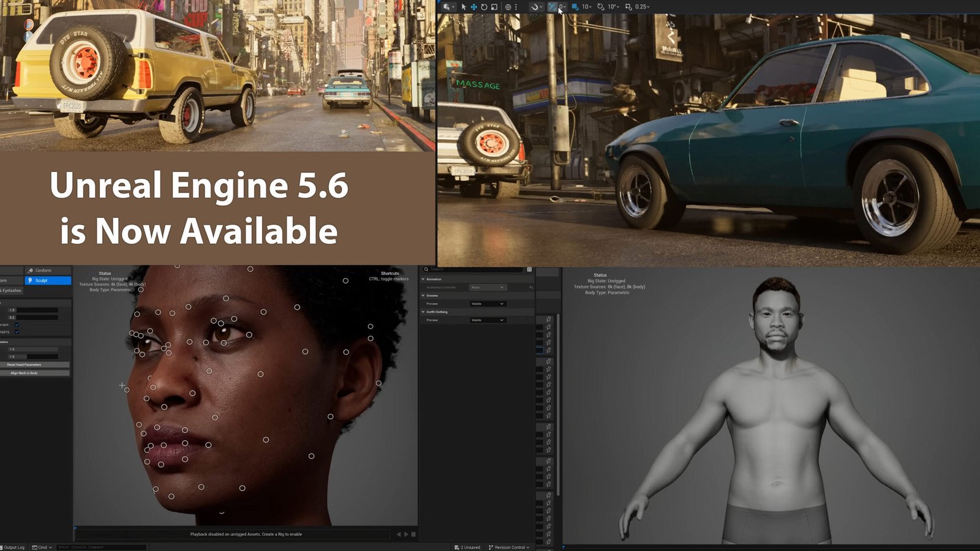980x551 pixels.
Task: Collapse the Outfit Clothing section
Action: pos(423,312)
